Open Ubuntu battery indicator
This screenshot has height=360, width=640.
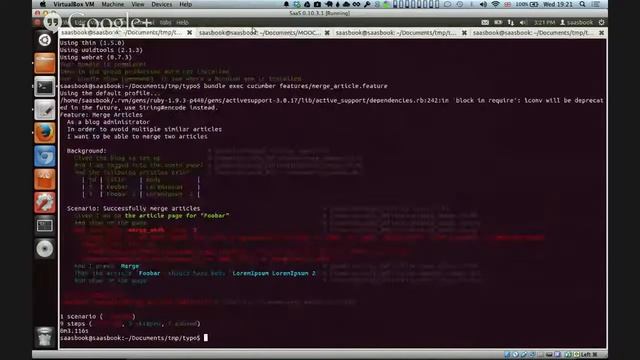coord(498,22)
